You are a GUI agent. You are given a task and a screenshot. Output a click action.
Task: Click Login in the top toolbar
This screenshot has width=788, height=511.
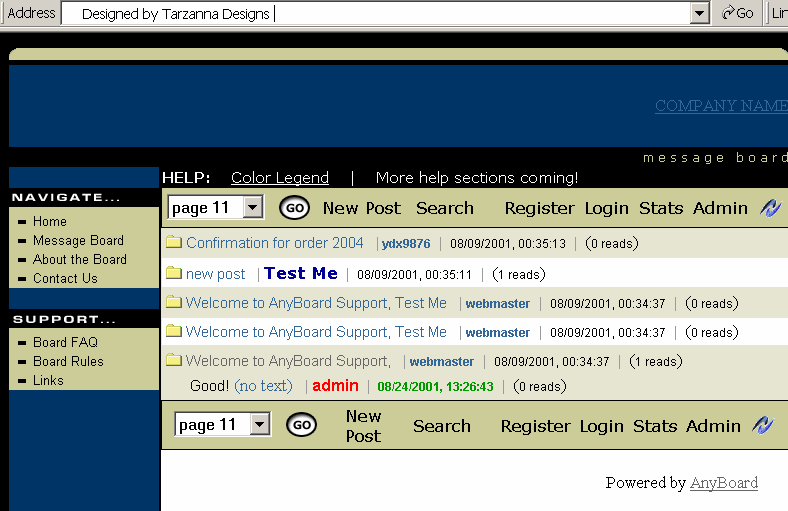pyautogui.click(x=607, y=208)
